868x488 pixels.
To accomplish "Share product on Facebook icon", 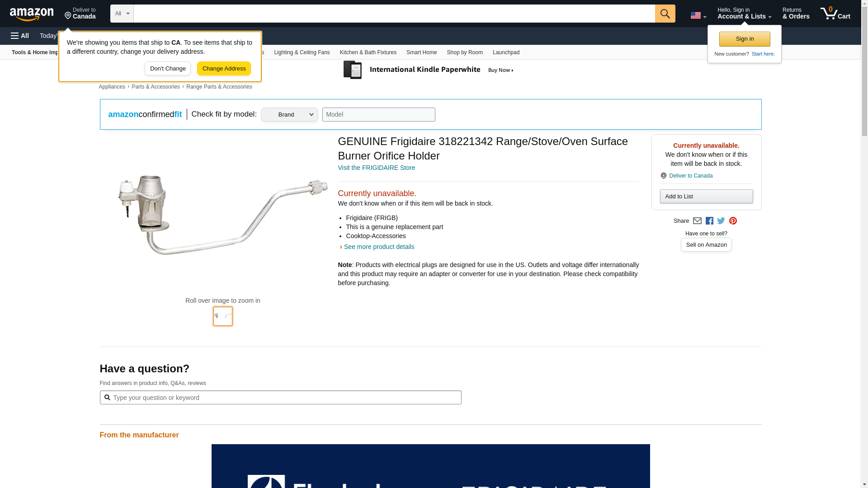I will coord(709,221).
